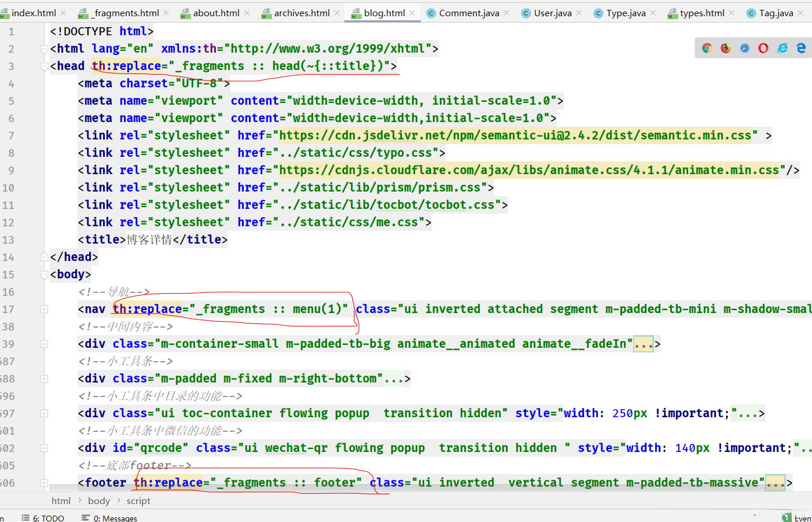Expand the qrcode div fold on line 602
Image resolution: width=812 pixels, height=522 pixels.
click(x=44, y=449)
